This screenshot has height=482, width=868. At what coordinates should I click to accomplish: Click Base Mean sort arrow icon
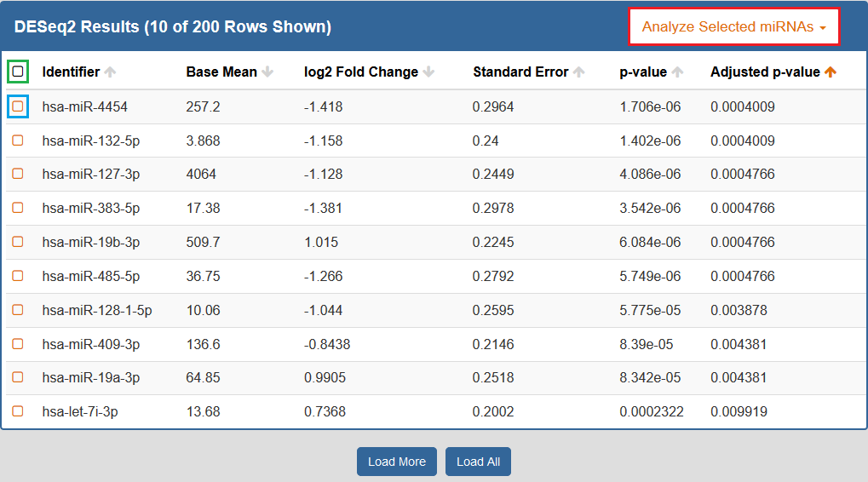267,72
